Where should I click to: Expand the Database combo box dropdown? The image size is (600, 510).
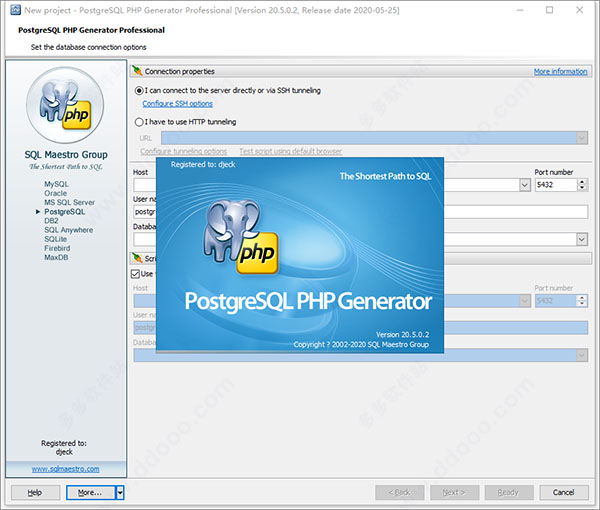point(582,240)
